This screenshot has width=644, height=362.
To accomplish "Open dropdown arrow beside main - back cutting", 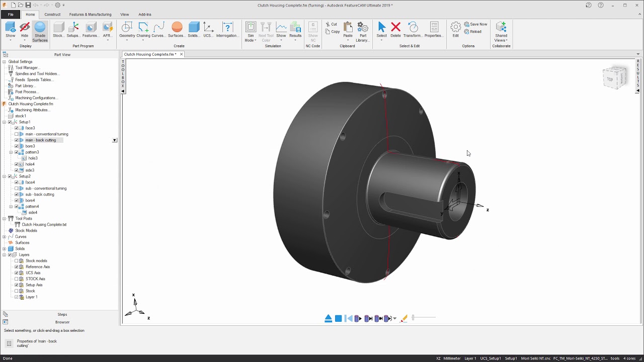I will coord(115,140).
